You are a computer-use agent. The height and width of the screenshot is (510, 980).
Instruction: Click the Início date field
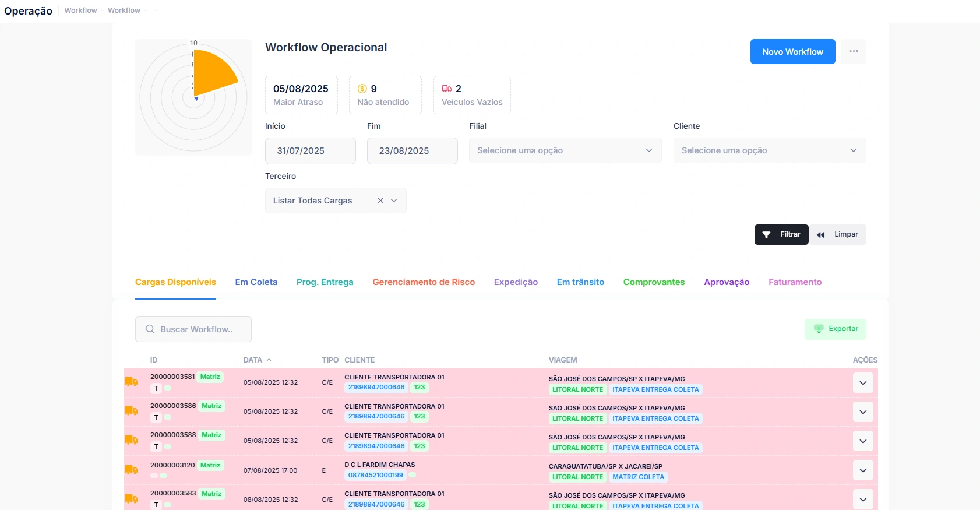(x=310, y=151)
